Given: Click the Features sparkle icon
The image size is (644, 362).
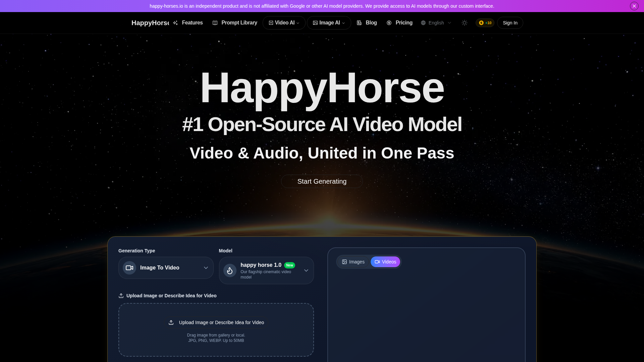Looking at the screenshot, I should click(x=175, y=23).
